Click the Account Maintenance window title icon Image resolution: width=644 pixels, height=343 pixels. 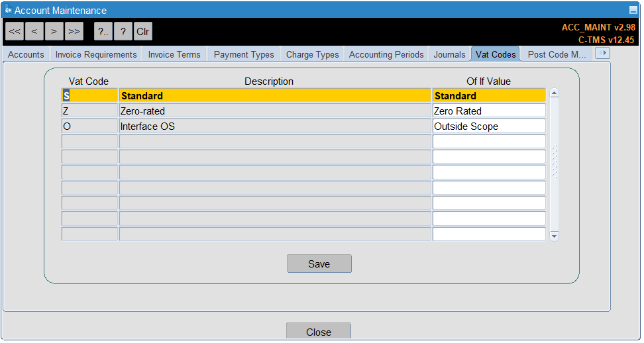point(8,10)
